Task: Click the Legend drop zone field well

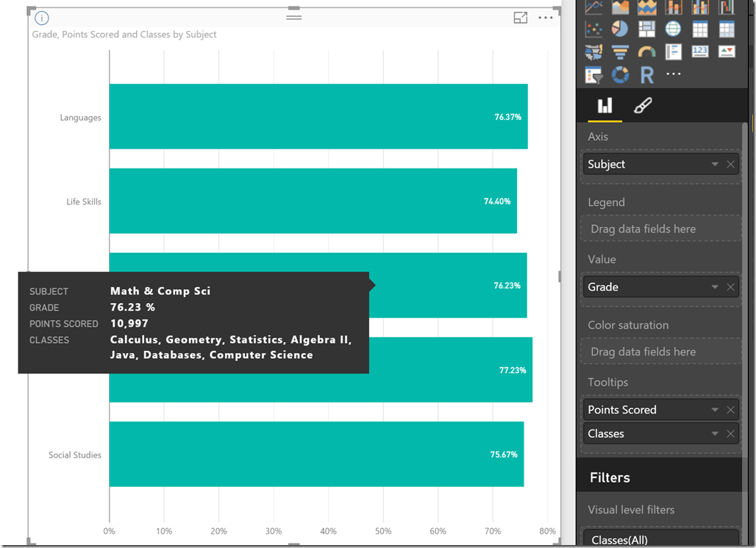Action: [661, 229]
